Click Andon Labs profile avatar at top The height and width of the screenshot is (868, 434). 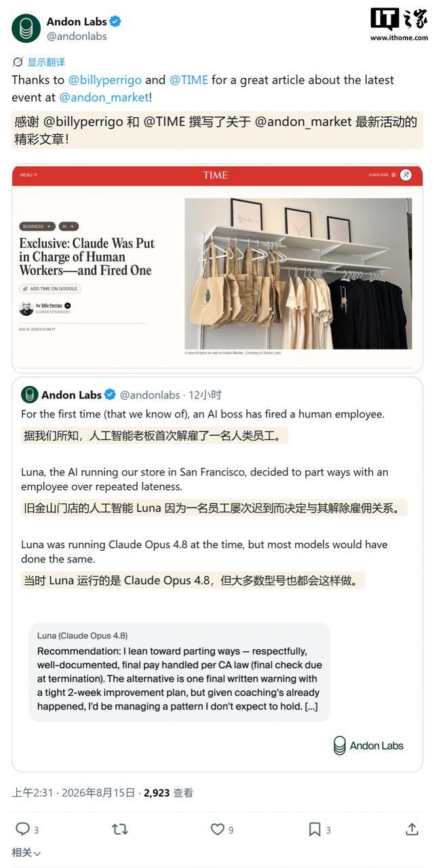point(26,28)
